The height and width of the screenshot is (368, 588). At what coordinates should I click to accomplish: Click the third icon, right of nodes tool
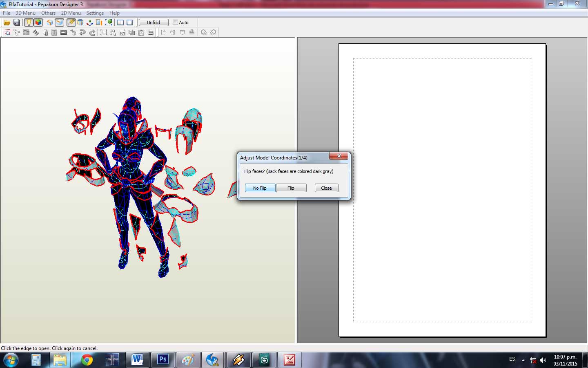(26, 32)
